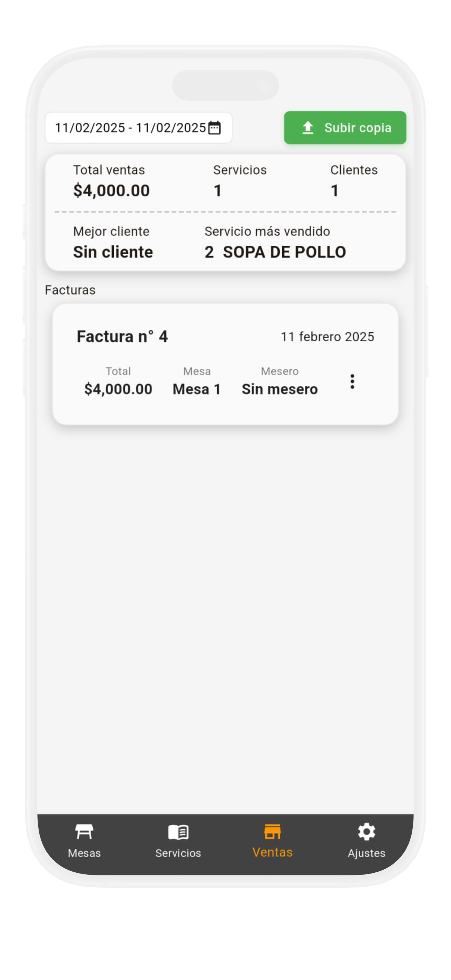Tap the Sin mesero value on invoice
451x980 pixels.
(279, 389)
